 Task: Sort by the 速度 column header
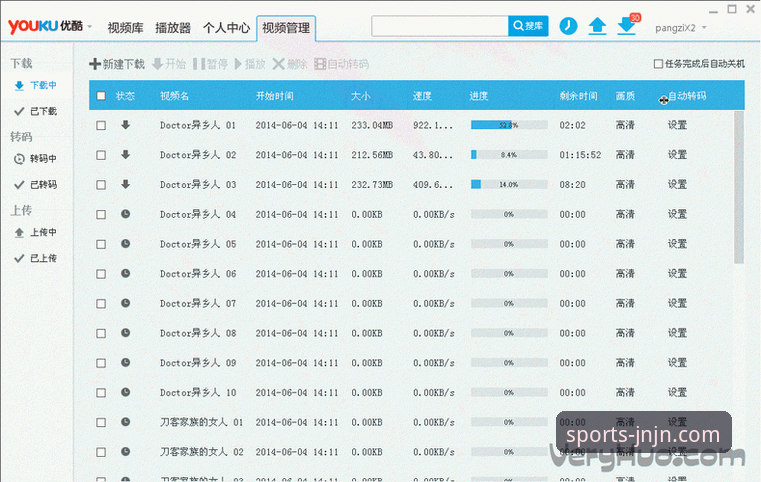(422, 96)
